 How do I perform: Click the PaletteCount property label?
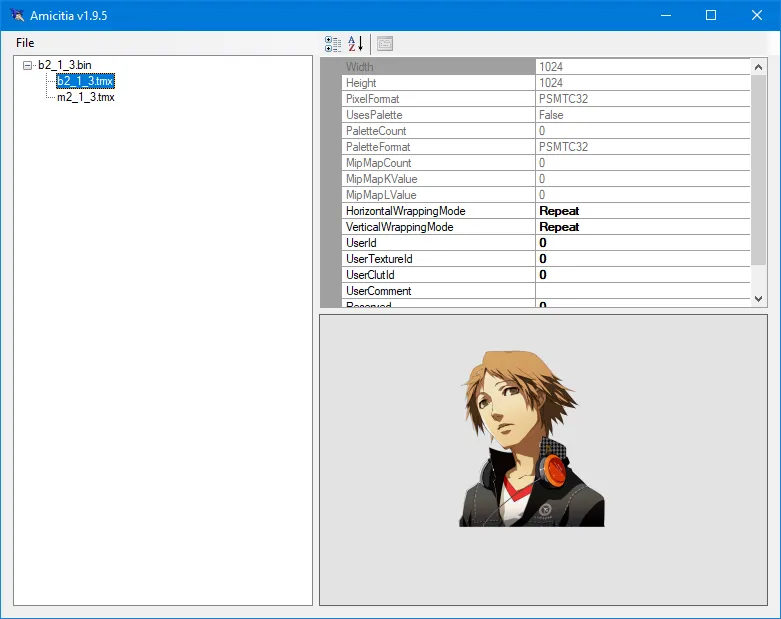pyautogui.click(x=376, y=131)
